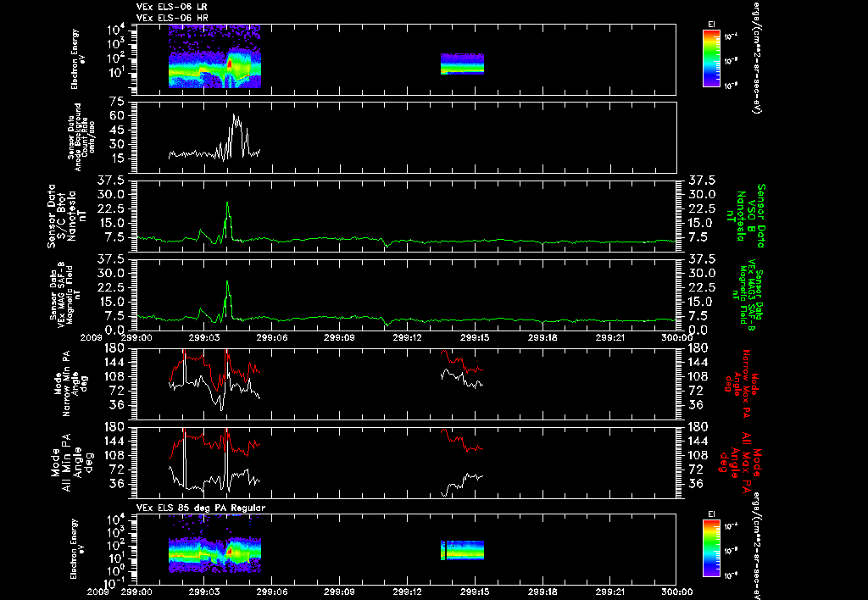
Task: Click the color bar beside the ELS-06 spectrogram
Action: coord(711,58)
